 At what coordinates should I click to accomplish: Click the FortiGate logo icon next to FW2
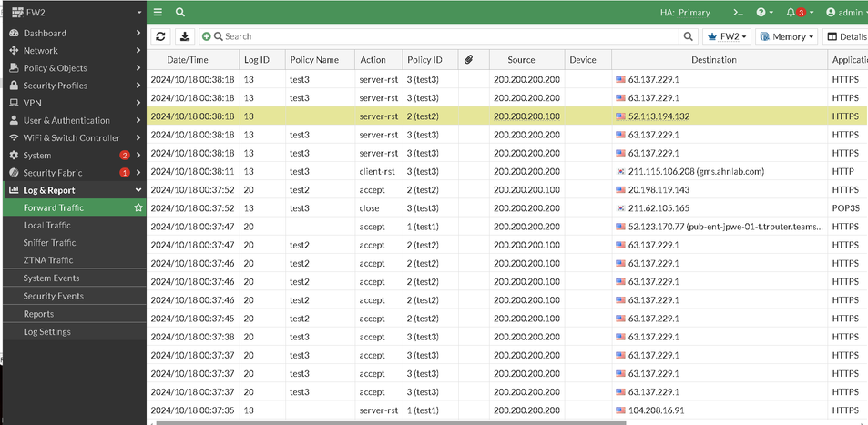17,12
